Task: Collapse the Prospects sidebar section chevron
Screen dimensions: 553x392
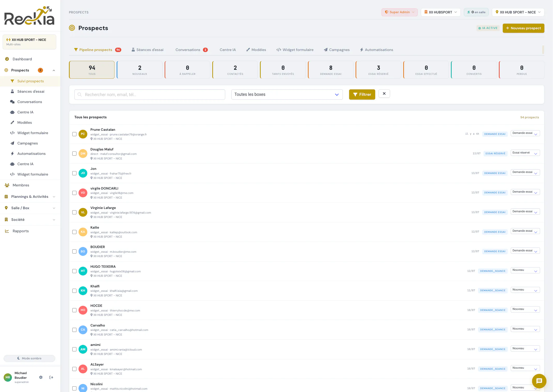Action: 54,70
